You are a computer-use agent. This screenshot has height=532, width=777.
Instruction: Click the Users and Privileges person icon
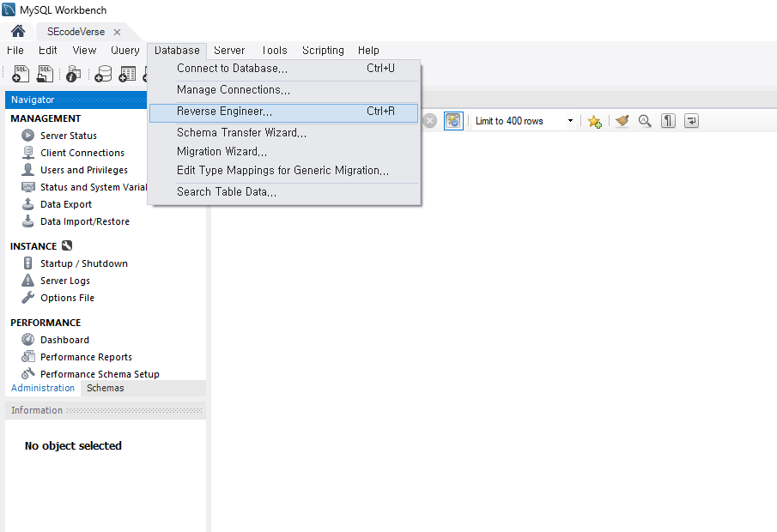click(x=27, y=170)
